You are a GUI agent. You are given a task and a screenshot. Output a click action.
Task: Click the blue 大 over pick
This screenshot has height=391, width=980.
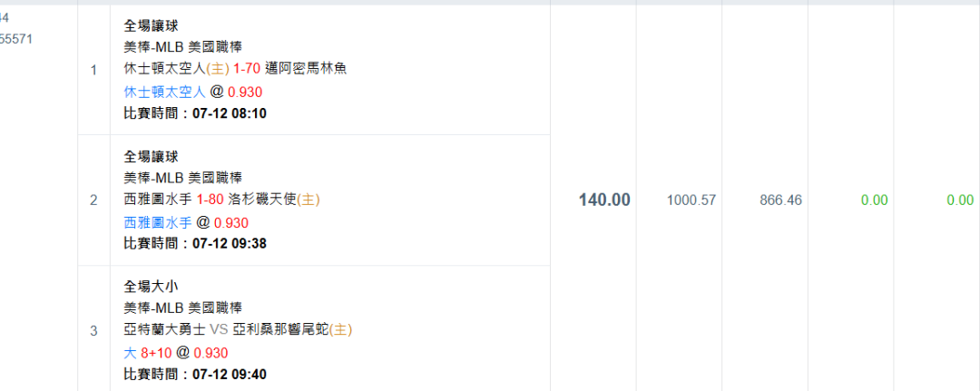pos(130,354)
